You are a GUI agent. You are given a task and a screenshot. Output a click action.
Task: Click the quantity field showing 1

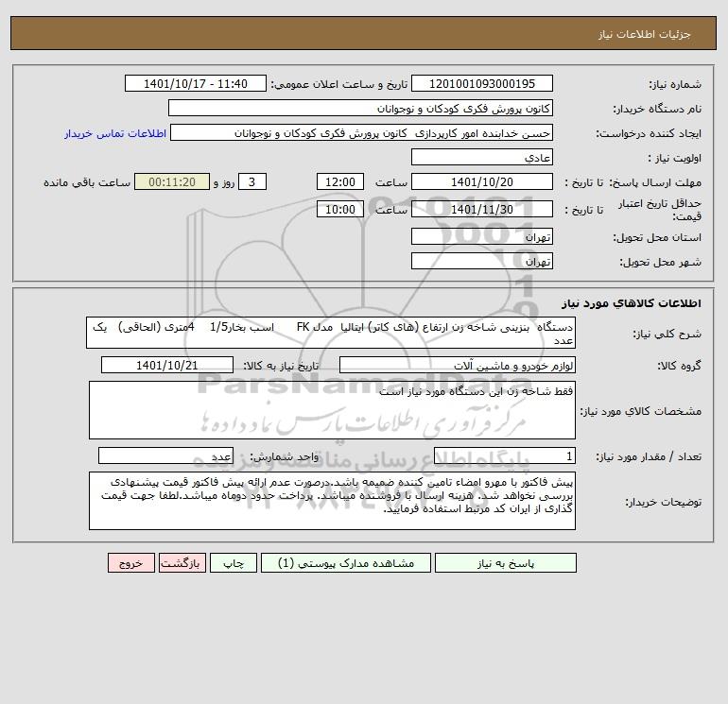pyautogui.click(x=505, y=455)
